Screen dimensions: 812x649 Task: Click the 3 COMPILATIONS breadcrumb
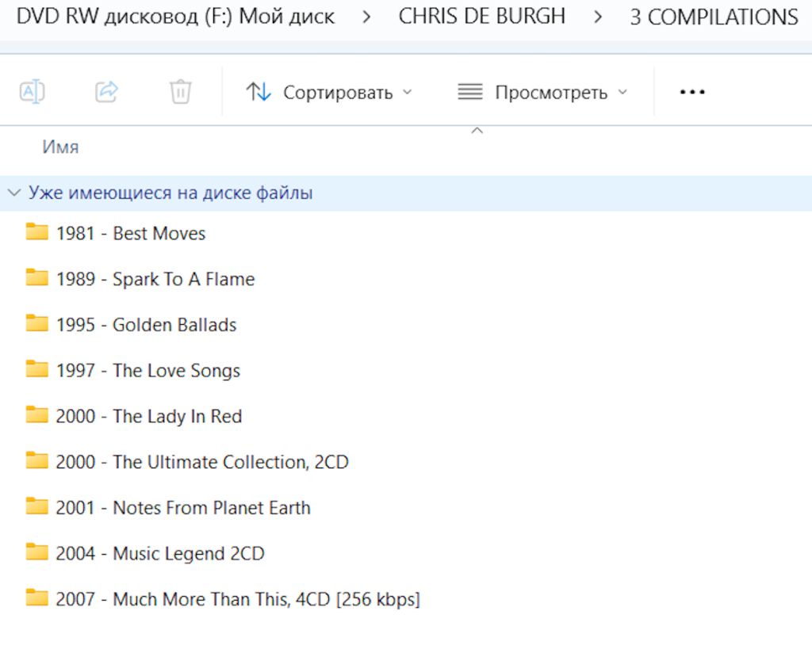tap(714, 17)
